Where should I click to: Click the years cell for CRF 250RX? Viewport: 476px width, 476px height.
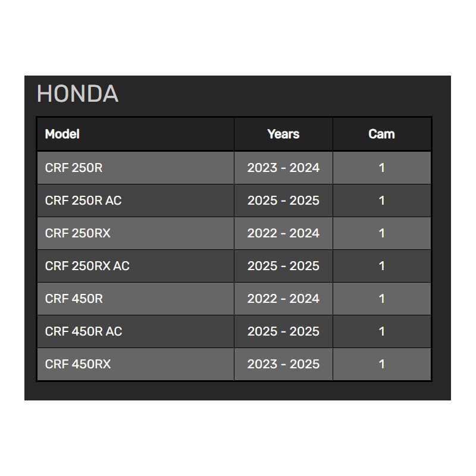tap(283, 233)
